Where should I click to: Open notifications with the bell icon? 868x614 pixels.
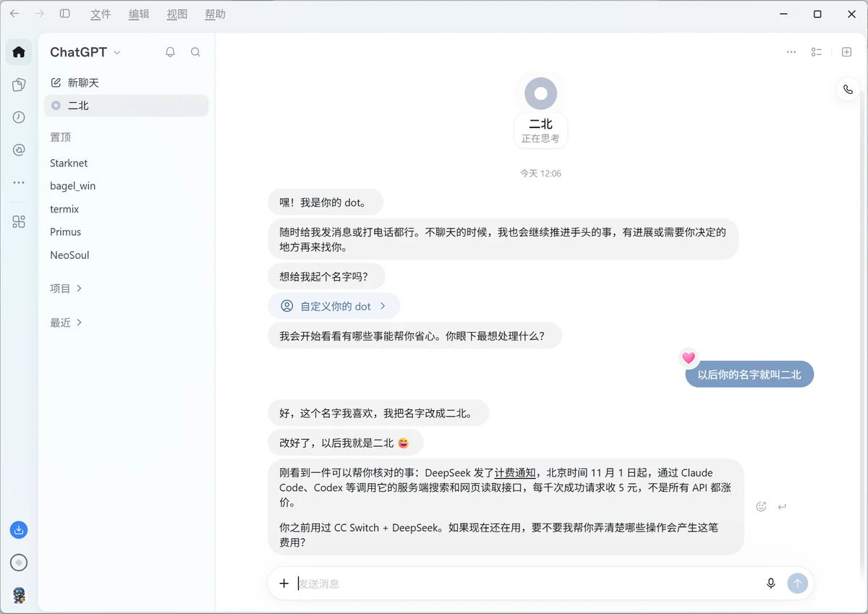pos(170,52)
